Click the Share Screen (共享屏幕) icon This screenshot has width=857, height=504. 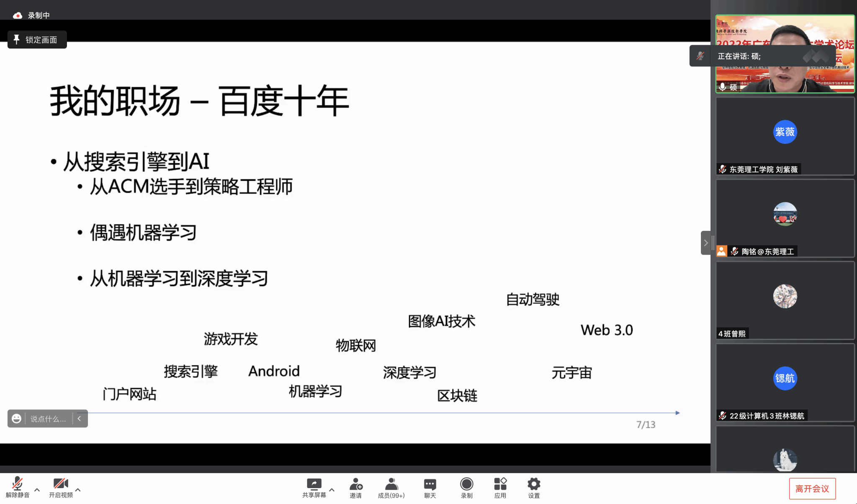(314, 484)
